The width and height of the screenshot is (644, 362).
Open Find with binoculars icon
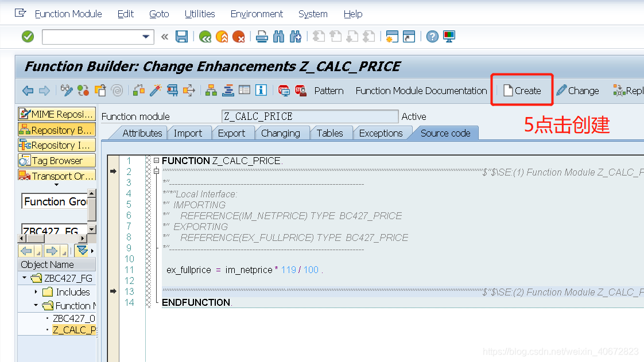(278, 37)
